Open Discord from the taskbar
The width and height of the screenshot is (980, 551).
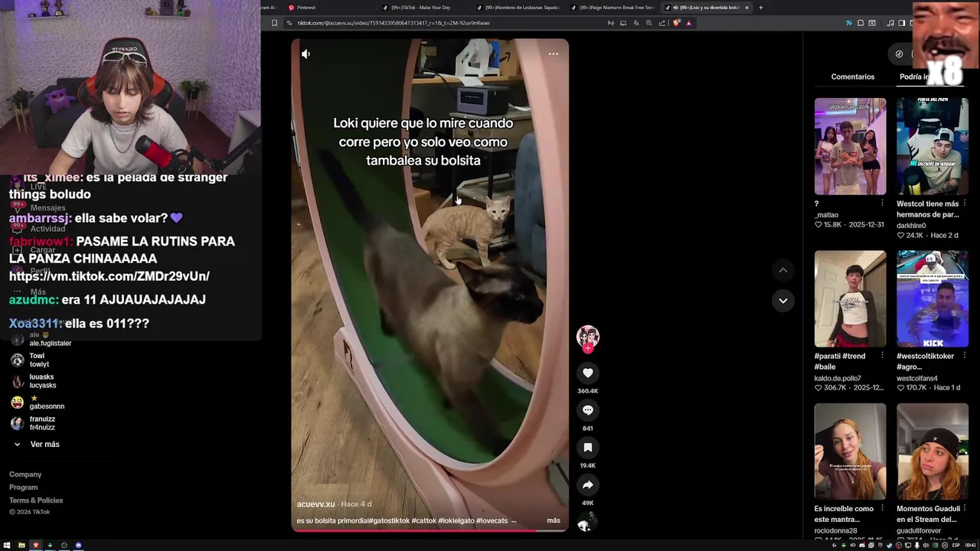click(x=78, y=546)
